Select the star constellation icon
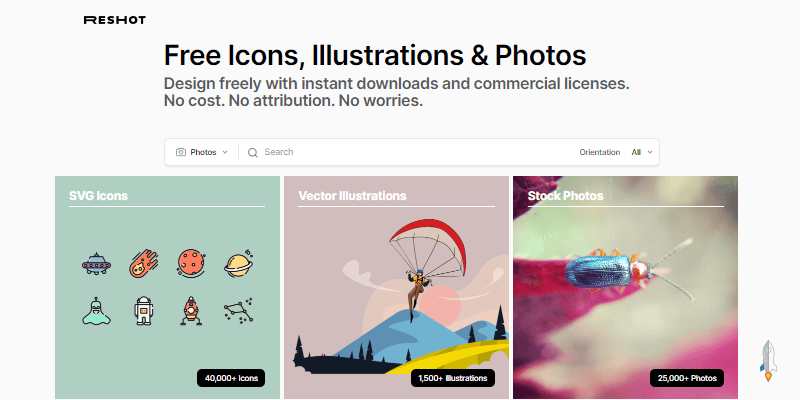 [x=239, y=310]
